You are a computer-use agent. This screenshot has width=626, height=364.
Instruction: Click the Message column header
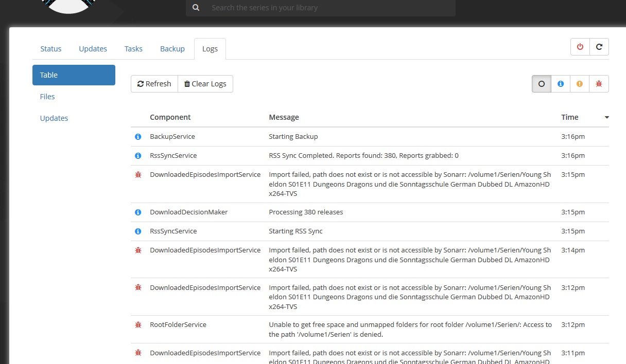click(284, 117)
